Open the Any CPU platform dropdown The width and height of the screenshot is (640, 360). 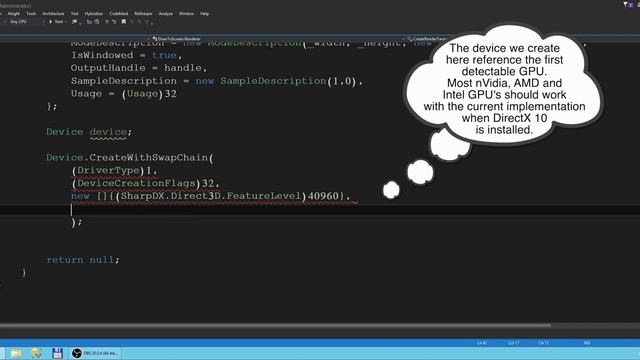coord(26,22)
